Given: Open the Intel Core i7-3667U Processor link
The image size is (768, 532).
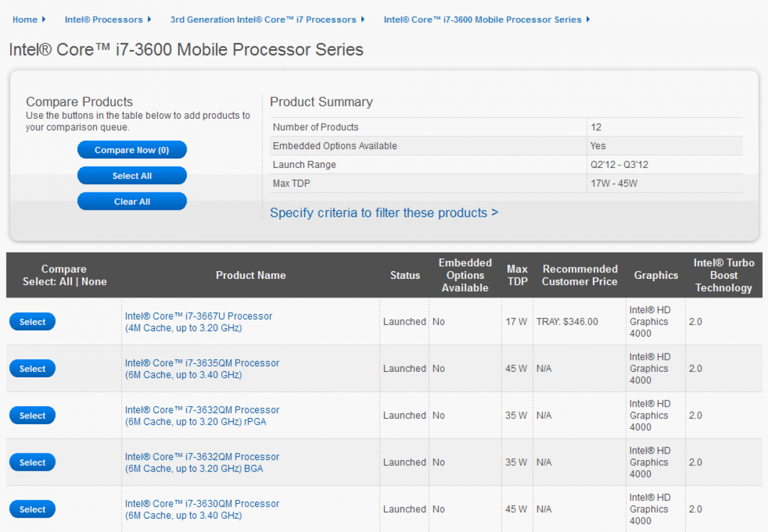Looking at the screenshot, I should pos(199,322).
